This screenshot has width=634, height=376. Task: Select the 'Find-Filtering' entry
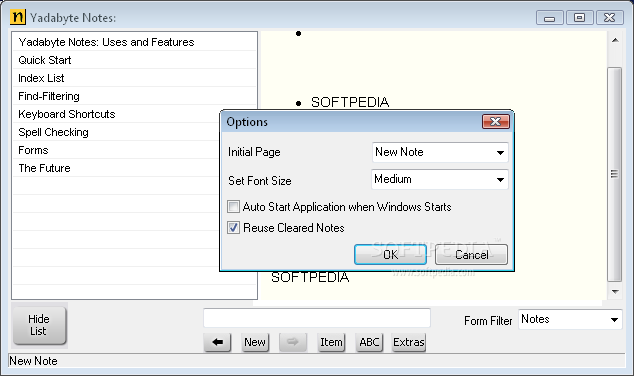click(x=135, y=96)
